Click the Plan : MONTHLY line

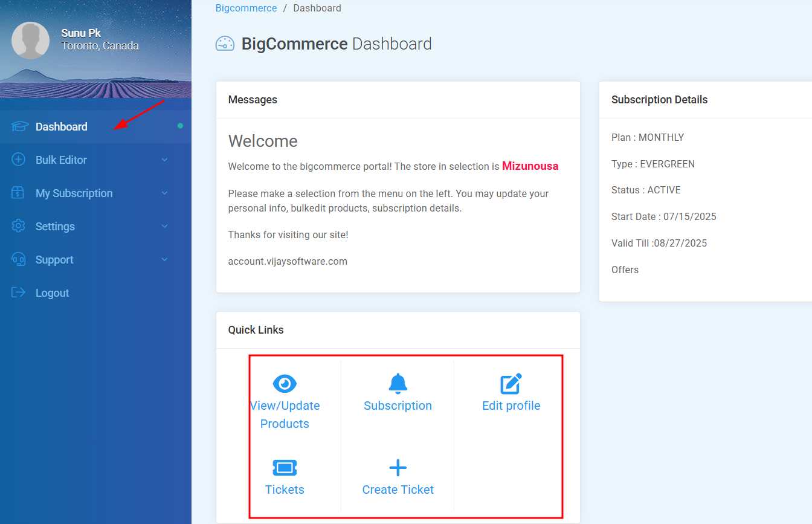tap(648, 137)
